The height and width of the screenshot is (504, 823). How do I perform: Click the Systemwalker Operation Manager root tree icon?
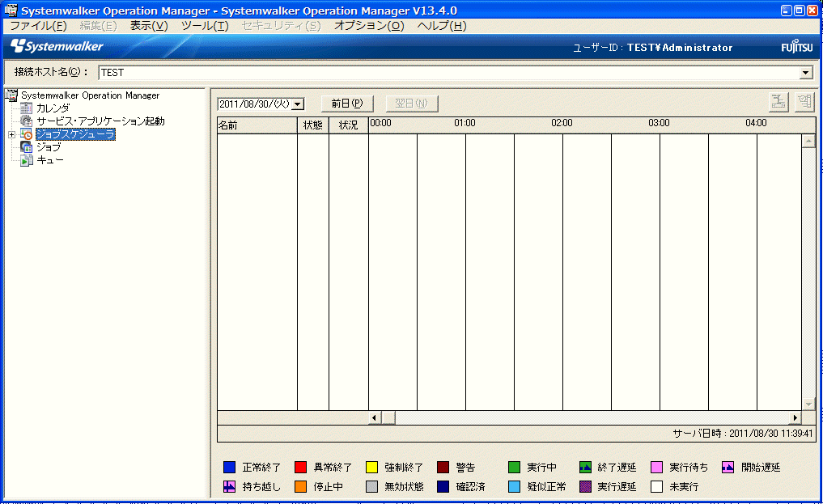click(11, 95)
